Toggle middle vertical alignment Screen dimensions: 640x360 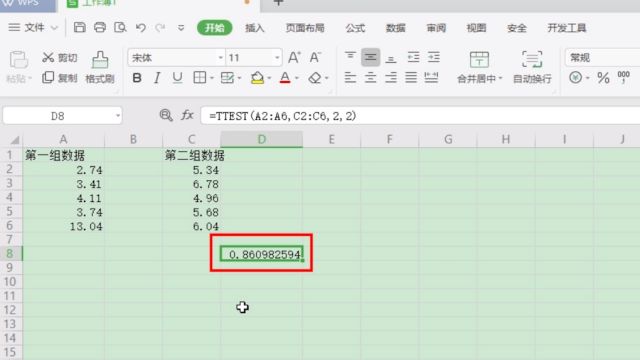(x=371, y=57)
